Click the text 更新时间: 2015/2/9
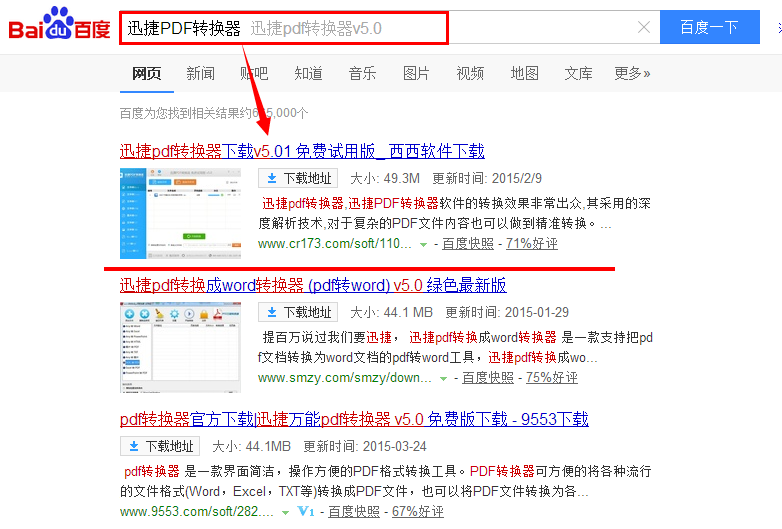 click(487, 178)
